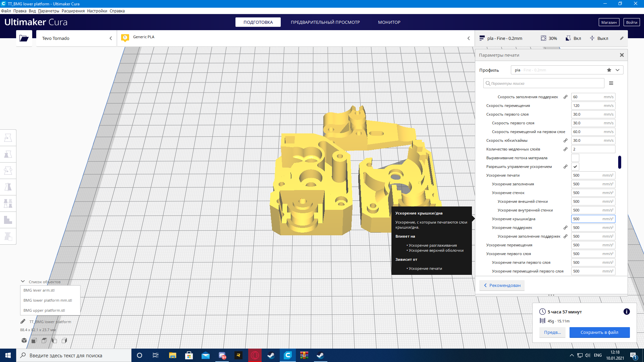Click the Recommended settings button
Screen dimensions: 644x362
pos(502,285)
